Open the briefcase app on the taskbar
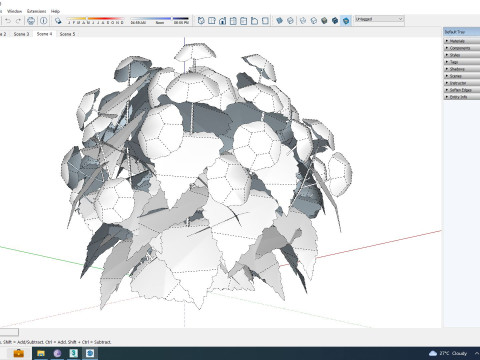 [19, 353]
